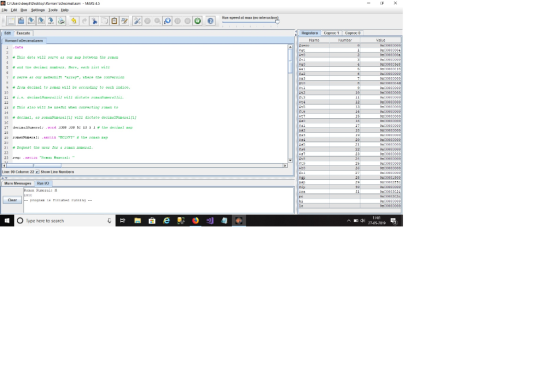Open the Run menu
560x373 pixels.
[x=24, y=10]
